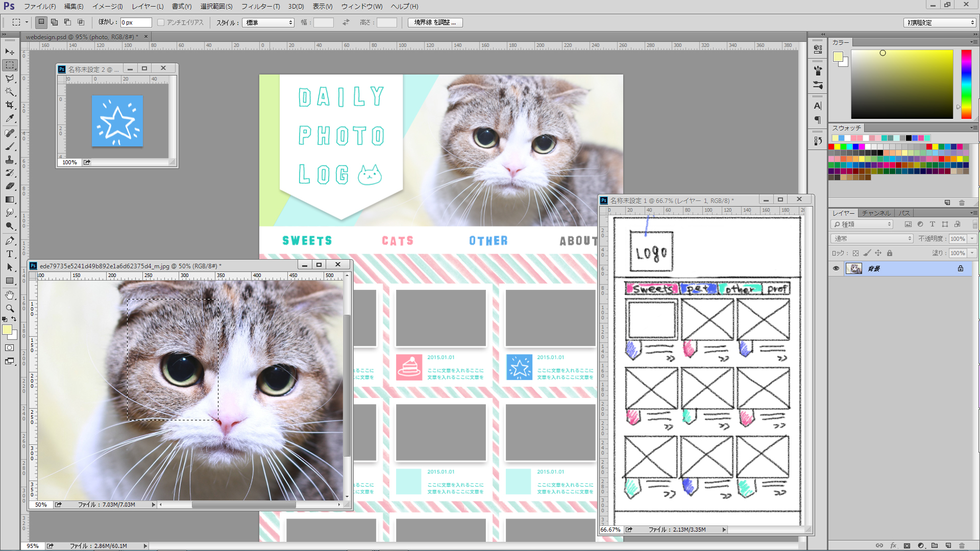Toggle lock position in Layers panel
The height and width of the screenshot is (551, 980).
click(x=878, y=253)
